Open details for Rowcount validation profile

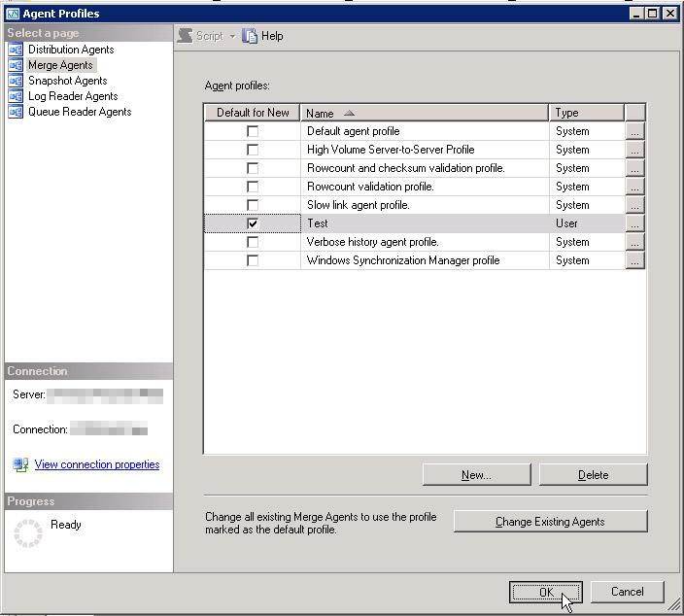pyautogui.click(x=634, y=187)
